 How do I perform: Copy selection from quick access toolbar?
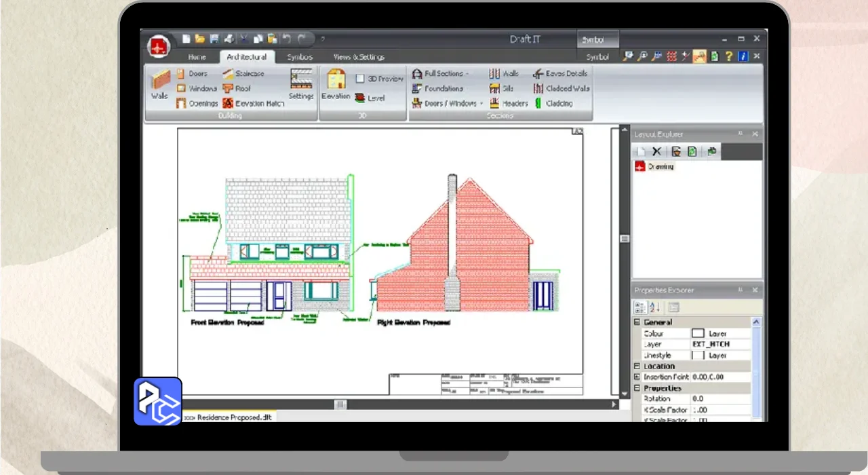[258, 39]
